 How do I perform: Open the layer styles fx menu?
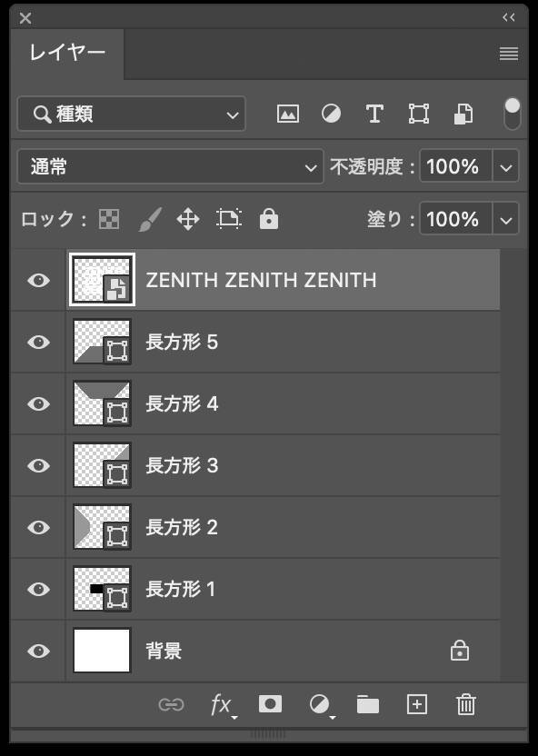[220, 704]
